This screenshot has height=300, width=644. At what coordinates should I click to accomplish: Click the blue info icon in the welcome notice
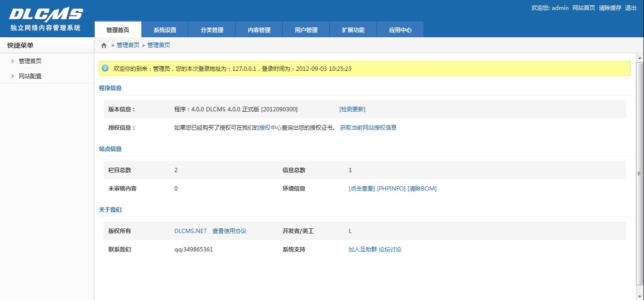click(x=105, y=68)
